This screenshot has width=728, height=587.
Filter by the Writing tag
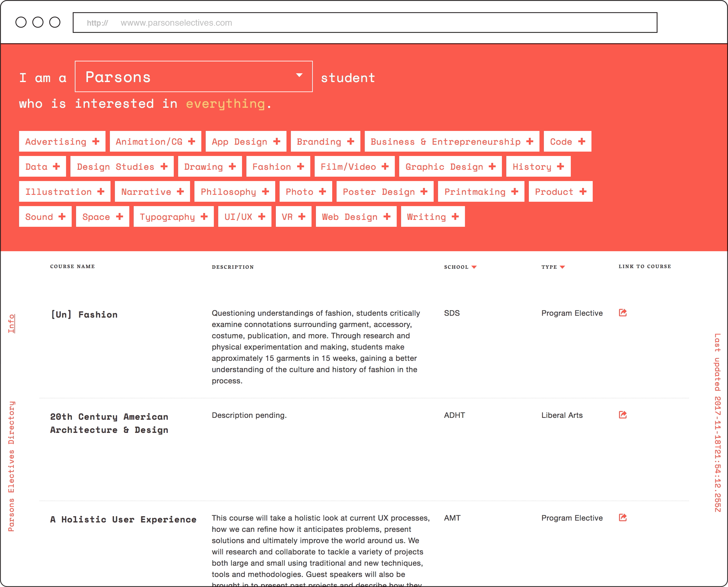(433, 216)
